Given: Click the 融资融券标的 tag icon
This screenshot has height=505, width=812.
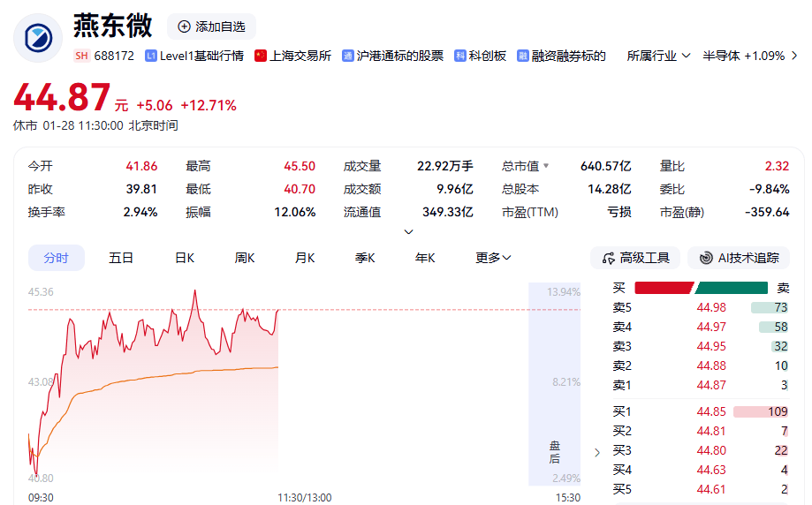Looking at the screenshot, I should [x=523, y=56].
